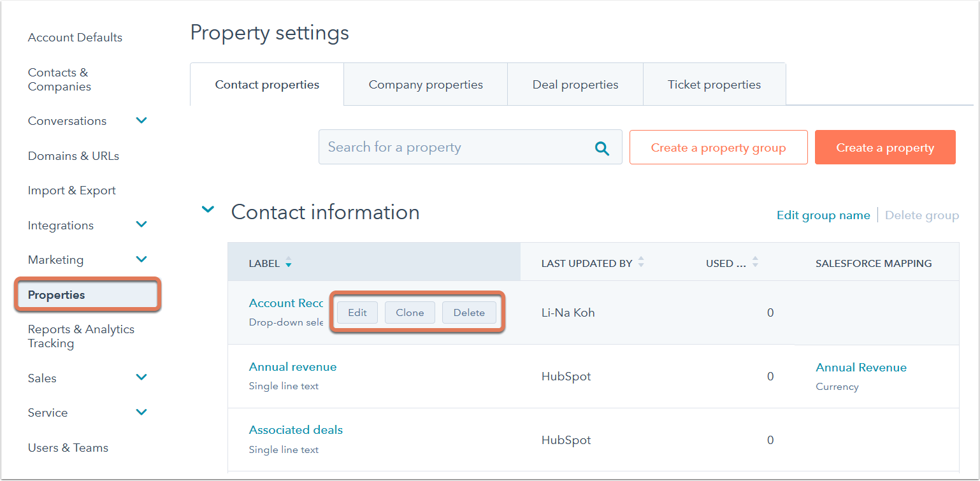Sort by USED column arrows

755,262
